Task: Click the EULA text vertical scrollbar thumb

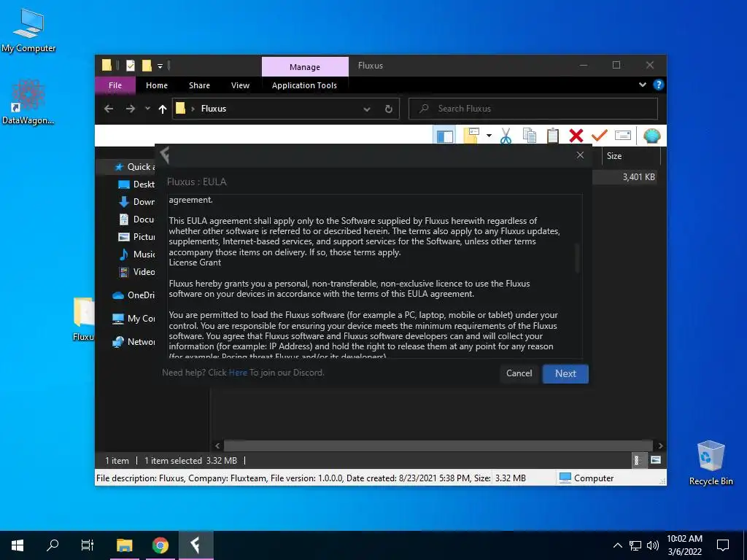Action: coord(578,258)
